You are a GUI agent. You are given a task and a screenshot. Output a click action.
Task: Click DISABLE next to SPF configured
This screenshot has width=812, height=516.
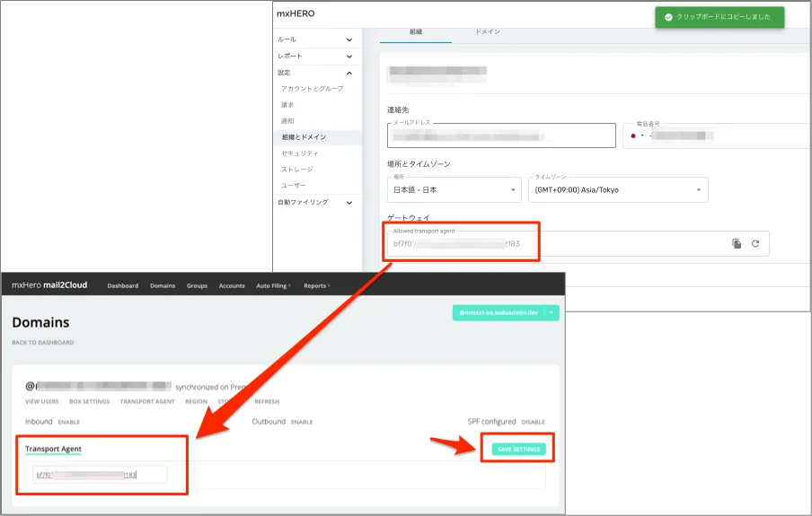534,423
